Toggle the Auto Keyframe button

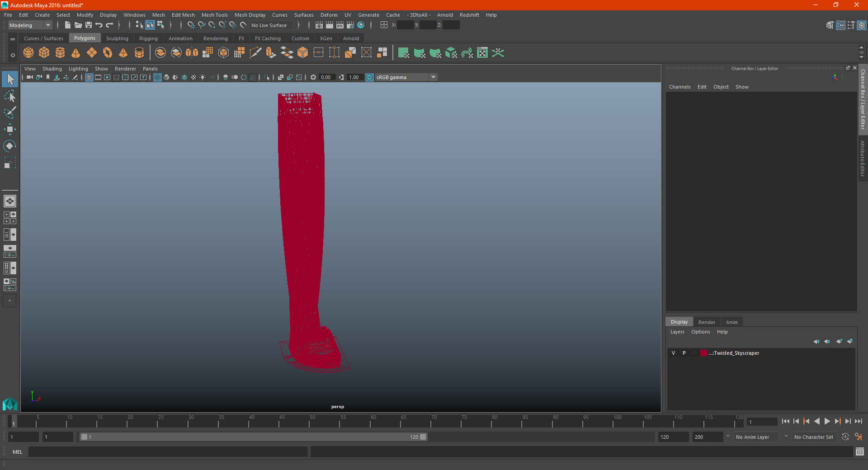845,437
